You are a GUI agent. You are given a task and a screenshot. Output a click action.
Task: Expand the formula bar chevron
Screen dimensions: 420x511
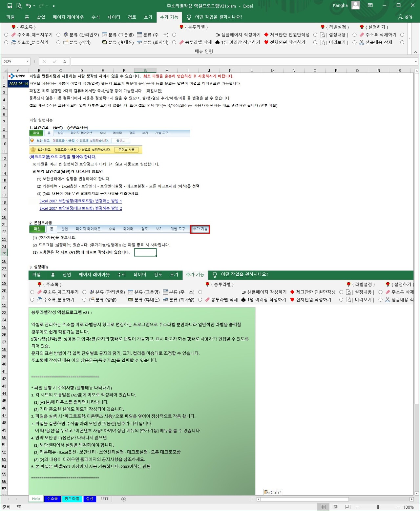[x=416, y=61]
